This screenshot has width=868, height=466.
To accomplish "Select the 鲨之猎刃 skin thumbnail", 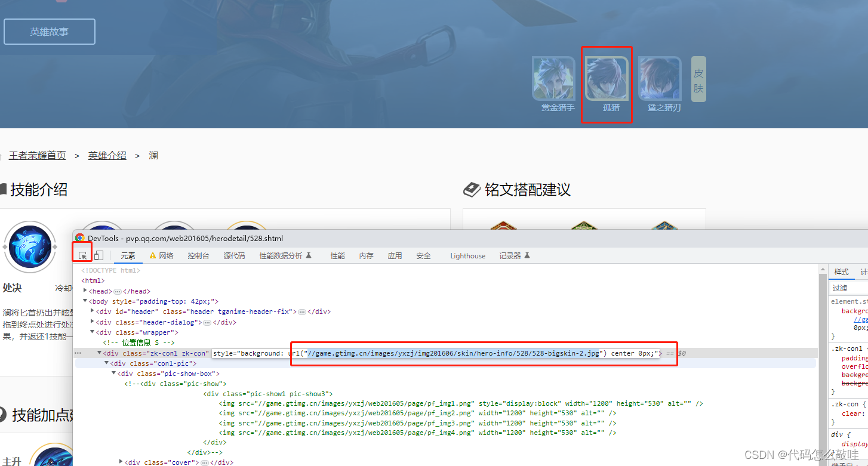I will [x=660, y=79].
